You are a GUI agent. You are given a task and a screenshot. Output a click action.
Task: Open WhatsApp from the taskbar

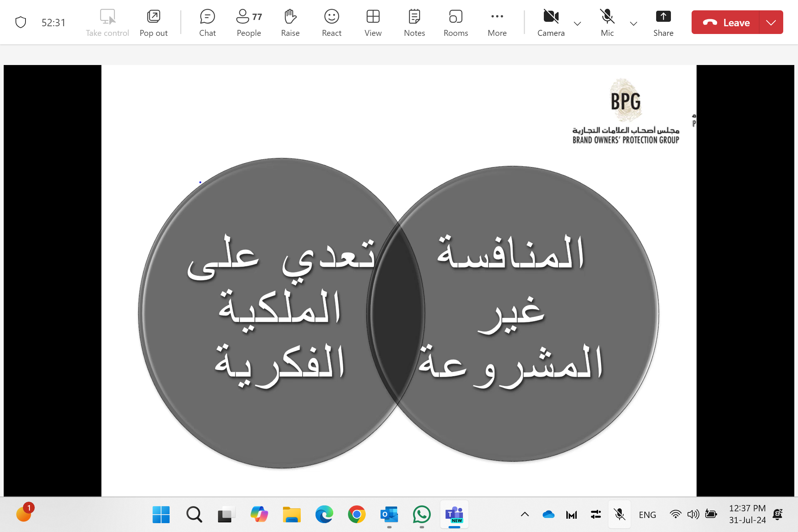click(x=422, y=514)
